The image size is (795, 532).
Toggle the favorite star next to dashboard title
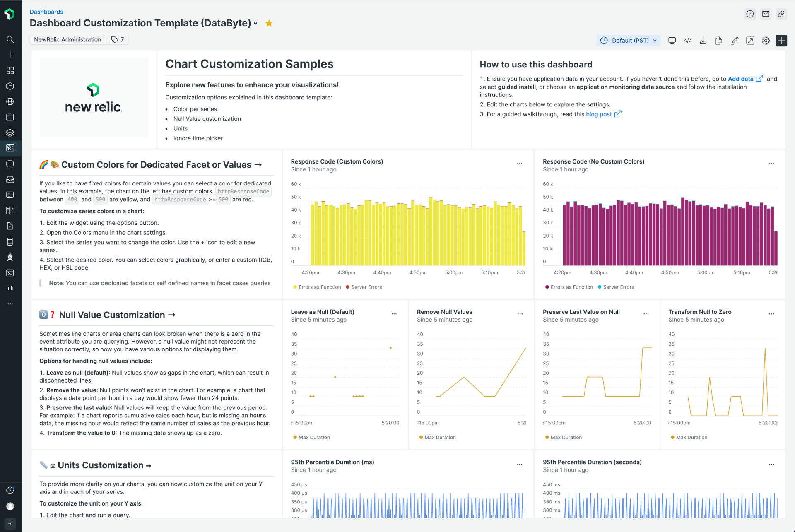point(268,23)
